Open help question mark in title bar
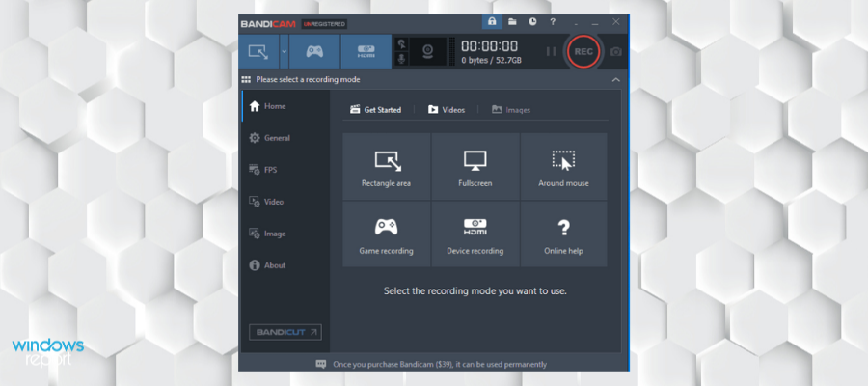Viewport: 868px width, 386px height. point(553,21)
